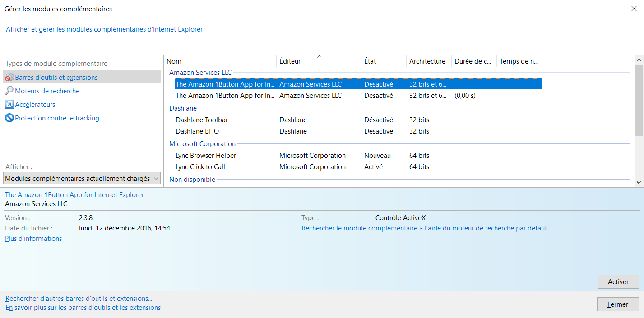
Task: Click the 2.3.8 version value
Action: 86,217
